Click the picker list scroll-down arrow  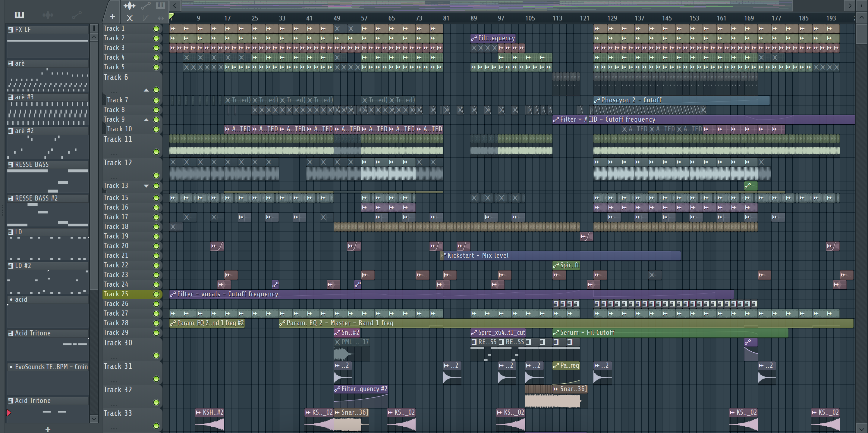coord(94,419)
